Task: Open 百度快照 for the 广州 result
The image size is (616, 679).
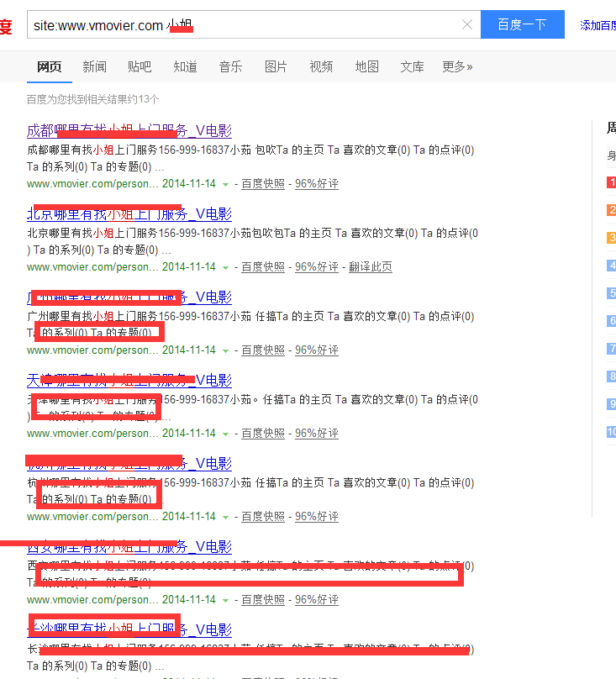Action: [x=263, y=350]
